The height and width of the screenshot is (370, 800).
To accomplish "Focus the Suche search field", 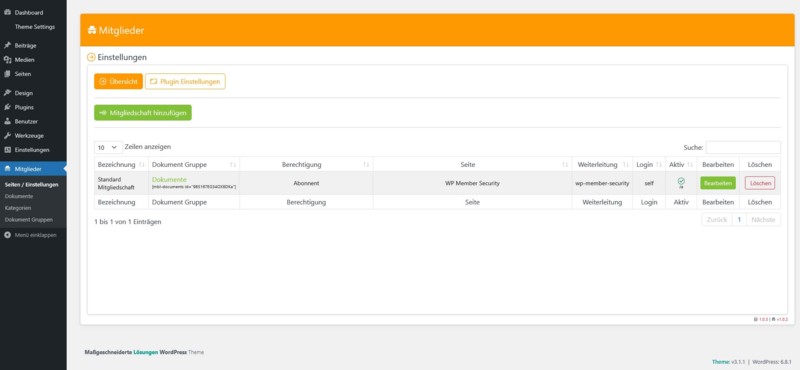I will pyautogui.click(x=743, y=147).
